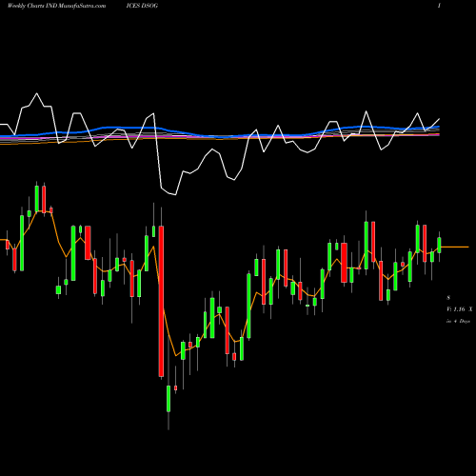Click the lowest green candlestick at chart bottom
Image resolution: width=476 pixels, height=476 pixels.
click(x=169, y=399)
